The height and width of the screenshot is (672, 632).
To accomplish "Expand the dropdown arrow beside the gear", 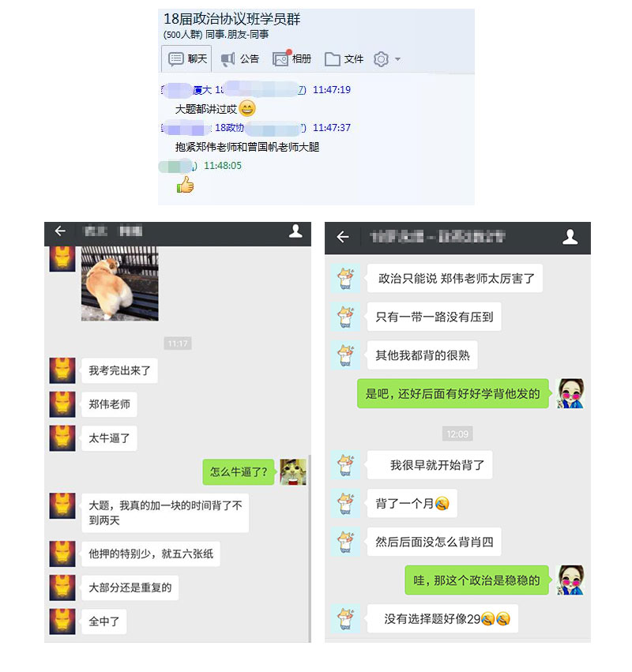I will [x=398, y=59].
